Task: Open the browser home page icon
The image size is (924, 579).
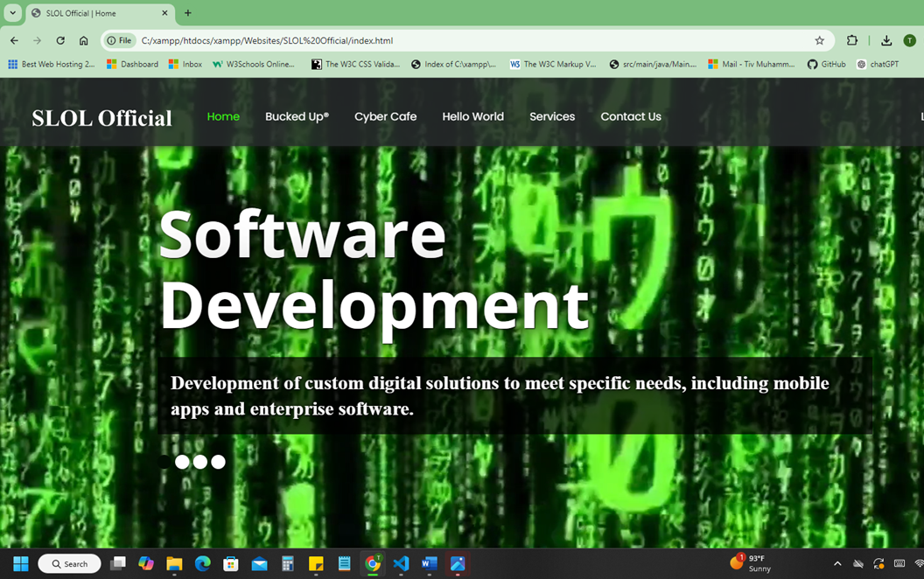Action: pos(84,40)
